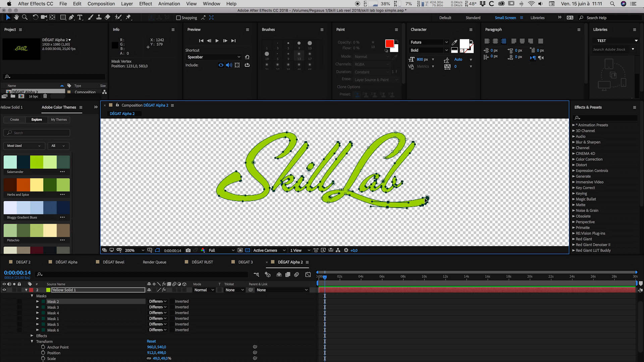The image size is (644, 362).
Task: Open the Futura font family dropdown
Action: (429, 42)
